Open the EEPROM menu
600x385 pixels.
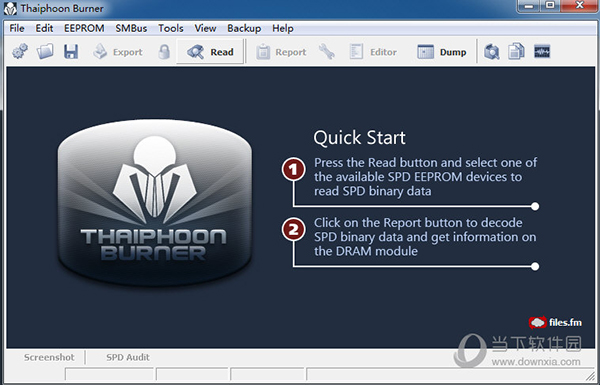[x=84, y=28]
